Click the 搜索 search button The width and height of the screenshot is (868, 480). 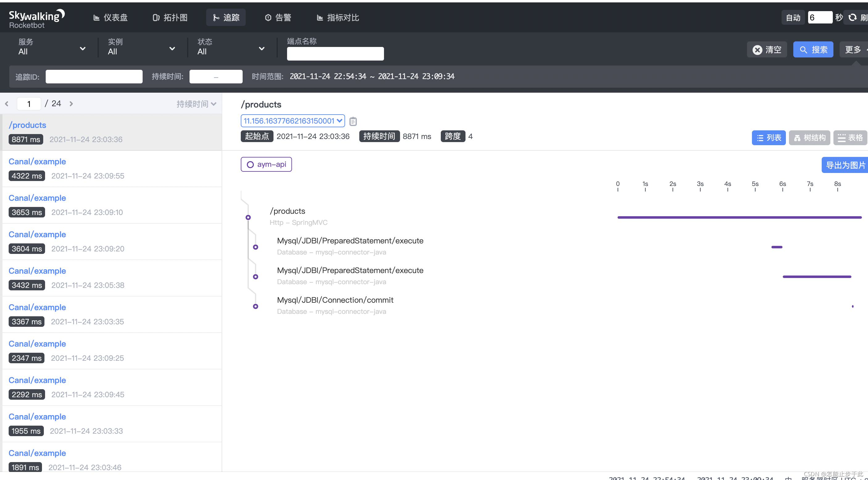(813, 49)
